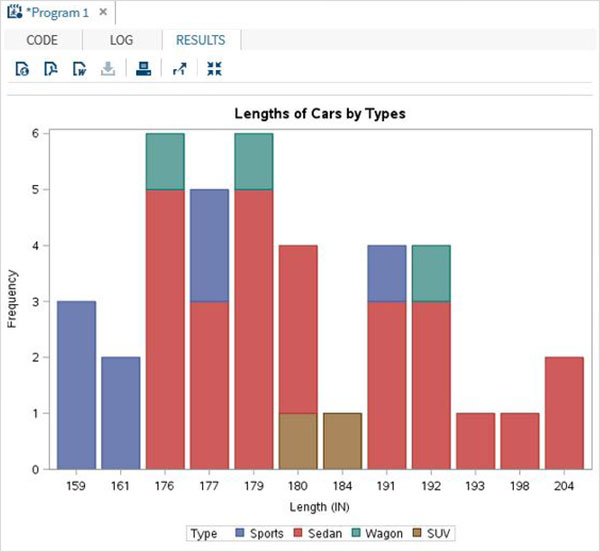Open results in a new browser tab
The image size is (600, 552).
point(179,69)
